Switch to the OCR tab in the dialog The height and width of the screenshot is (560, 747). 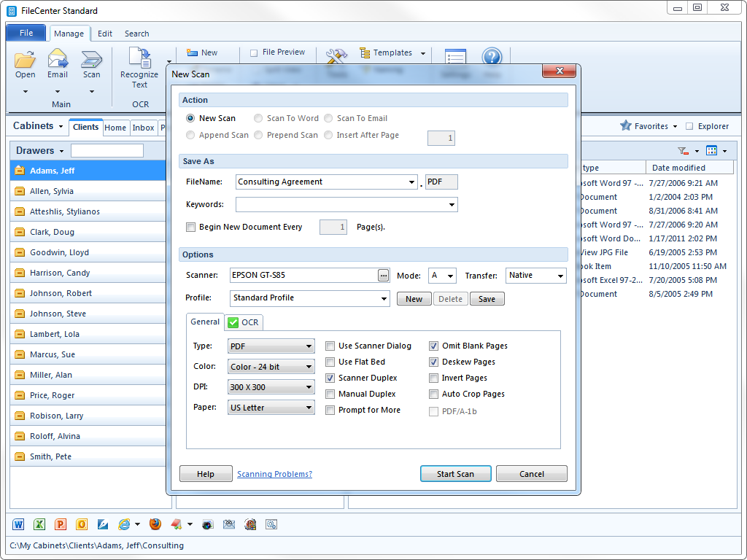point(243,322)
